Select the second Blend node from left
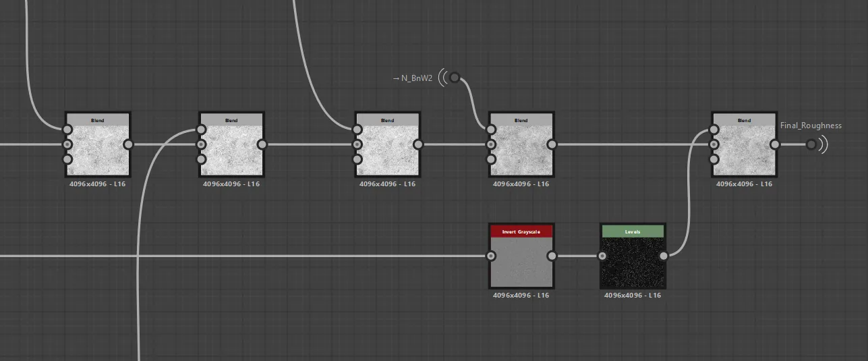Viewport: 868px width, 361px height. tap(231, 144)
